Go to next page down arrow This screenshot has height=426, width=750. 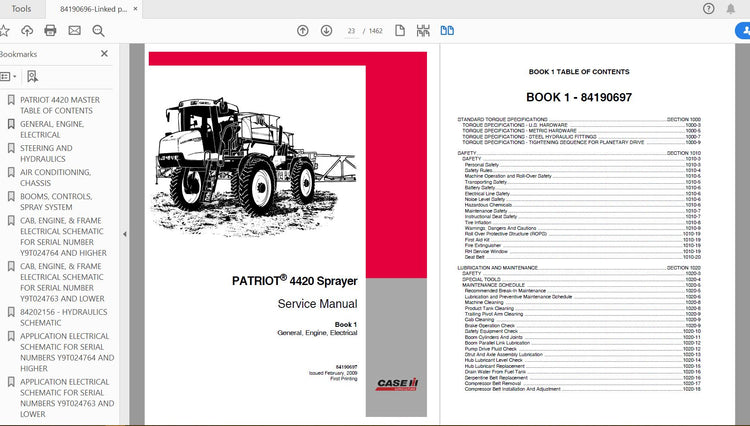pyautogui.click(x=326, y=31)
